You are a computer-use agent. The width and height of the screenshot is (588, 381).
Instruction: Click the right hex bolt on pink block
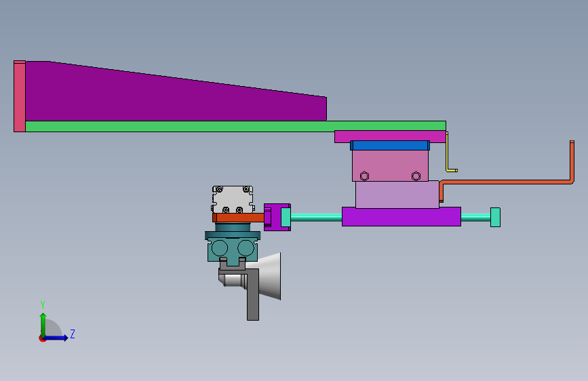pyautogui.click(x=416, y=176)
